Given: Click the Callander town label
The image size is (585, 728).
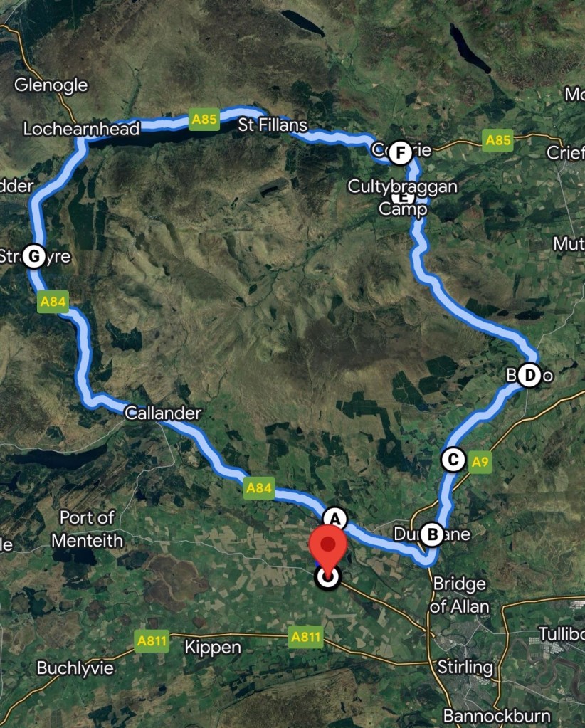Looking at the screenshot, I should 163,413.
